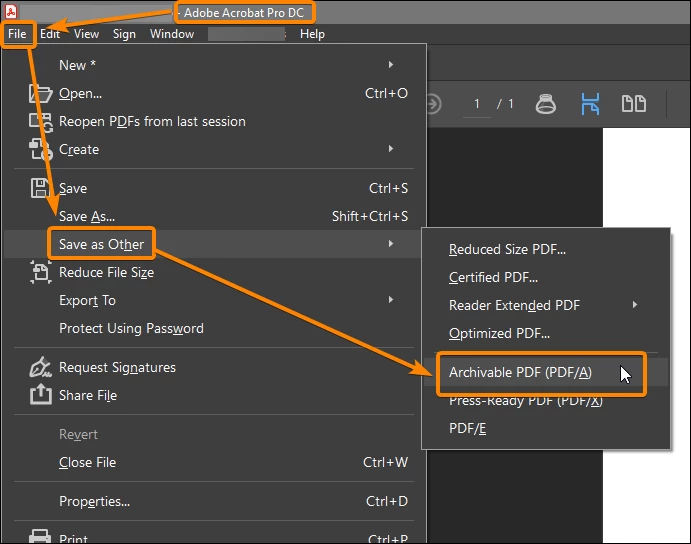Choose Reduced Size PDF... option

[546, 249]
